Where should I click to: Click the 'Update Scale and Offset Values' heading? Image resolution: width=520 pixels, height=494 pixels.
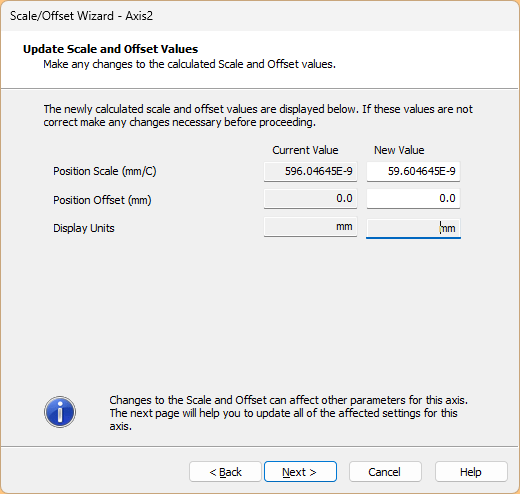[x=110, y=49]
